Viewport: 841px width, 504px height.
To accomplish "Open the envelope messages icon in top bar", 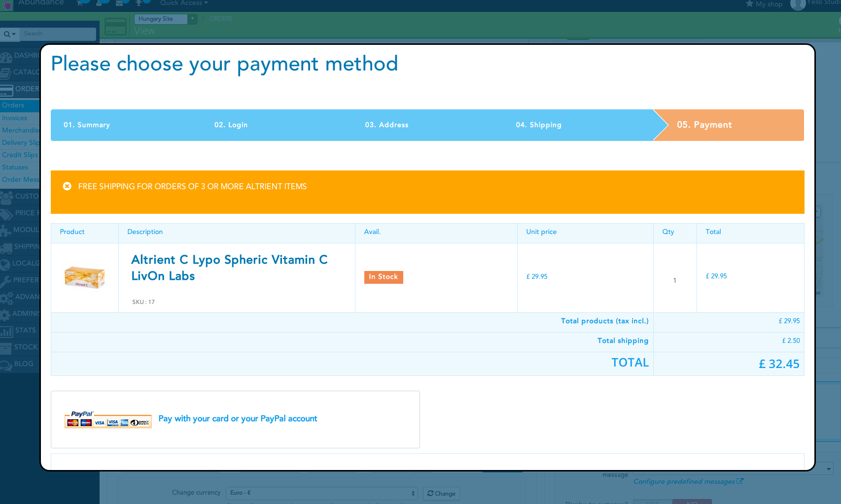I will point(119,3).
